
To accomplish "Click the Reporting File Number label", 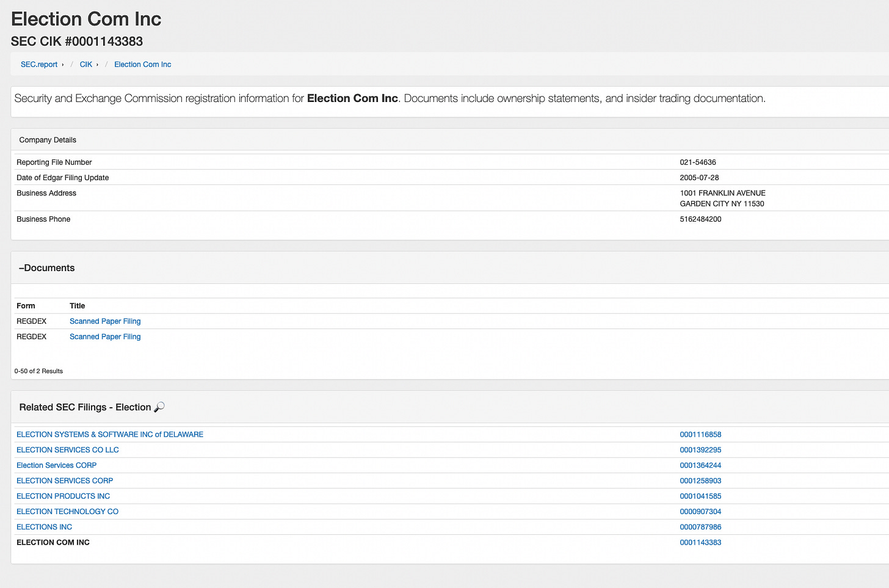I will tap(54, 162).
